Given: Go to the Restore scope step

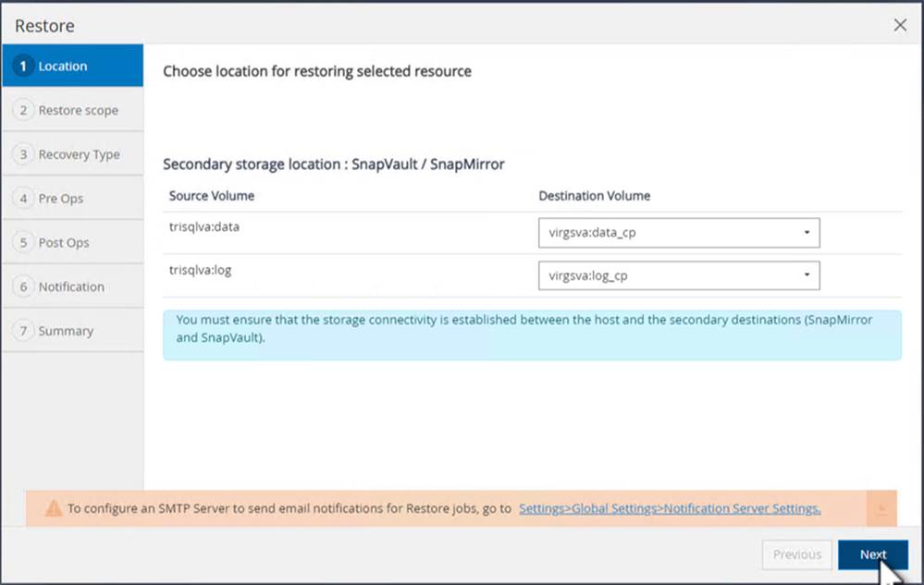Looking at the screenshot, I should click(78, 110).
